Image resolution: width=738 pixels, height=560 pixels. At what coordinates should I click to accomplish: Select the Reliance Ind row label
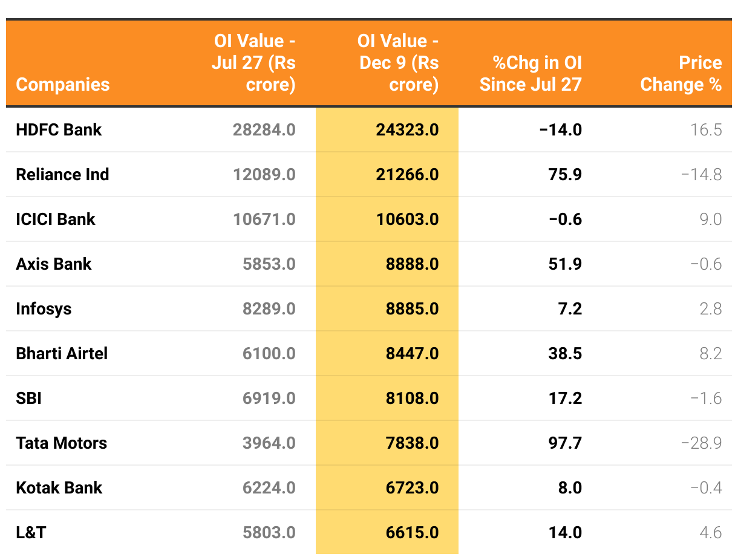coord(62,174)
